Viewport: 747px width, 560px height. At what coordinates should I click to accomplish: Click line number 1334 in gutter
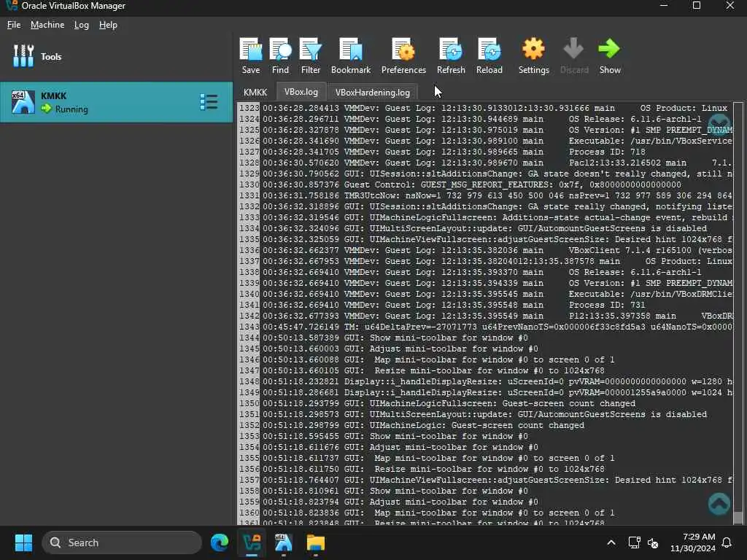click(249, 228)
